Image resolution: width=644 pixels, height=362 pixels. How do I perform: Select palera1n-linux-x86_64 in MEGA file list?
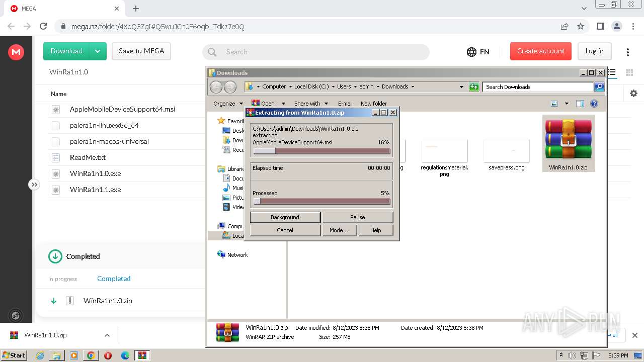(104, 125)
